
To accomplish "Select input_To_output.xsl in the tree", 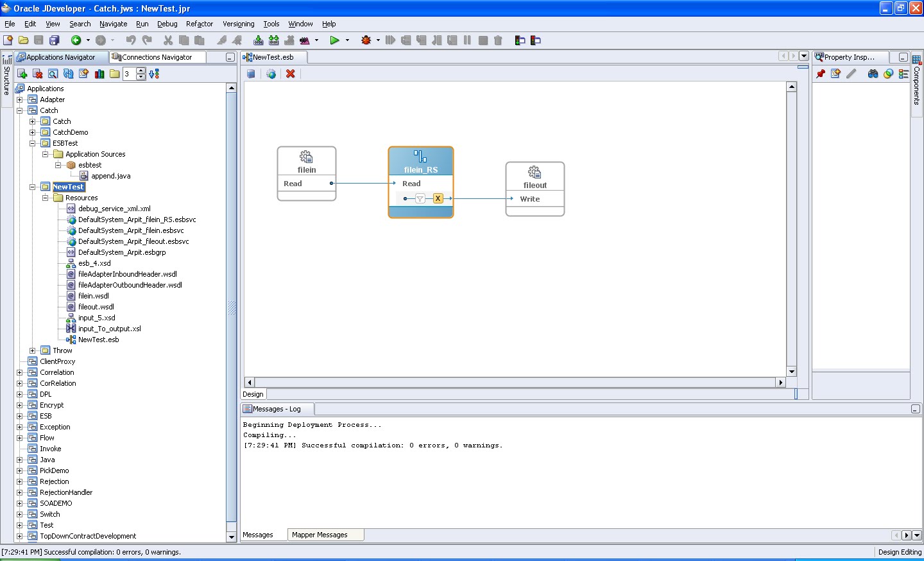I will click(109, 329).
